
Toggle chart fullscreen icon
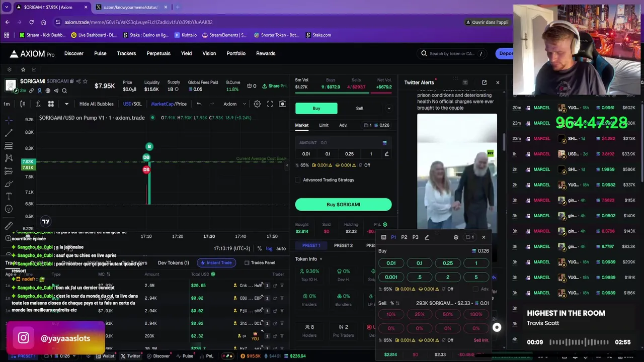coord(270,104)
